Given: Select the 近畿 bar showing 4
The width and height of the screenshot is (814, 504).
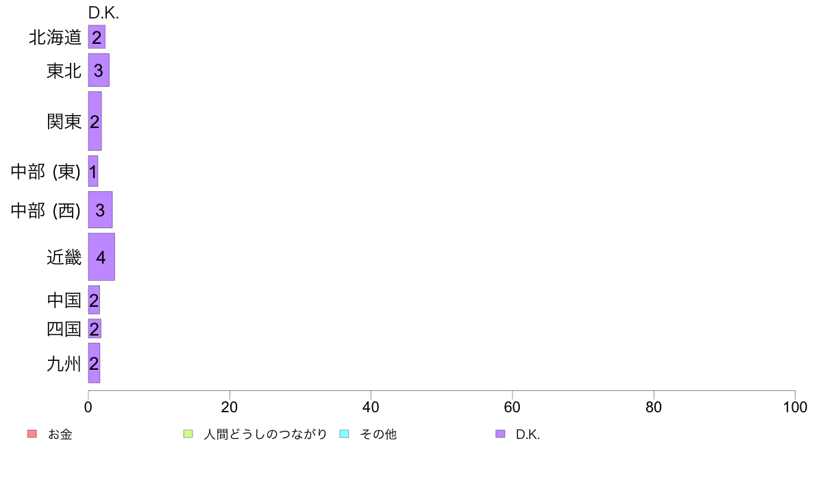Looking at the screenshot, I should coord(101,257).
